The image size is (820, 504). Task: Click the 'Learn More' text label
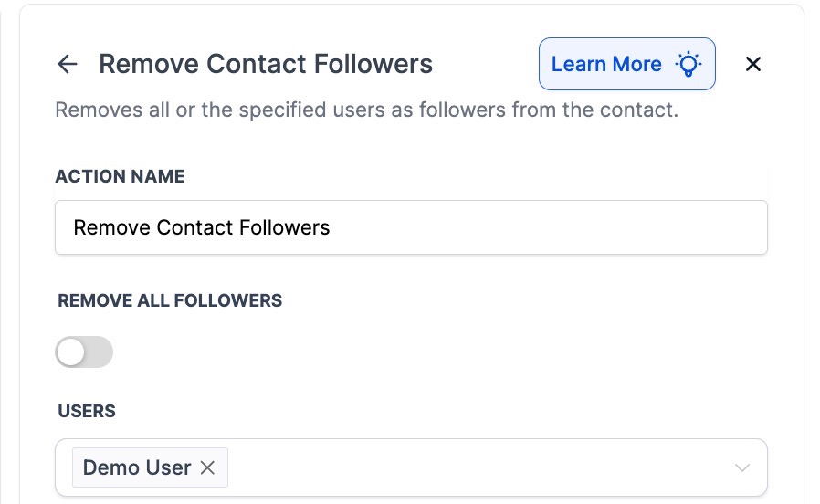click(606, 64)
